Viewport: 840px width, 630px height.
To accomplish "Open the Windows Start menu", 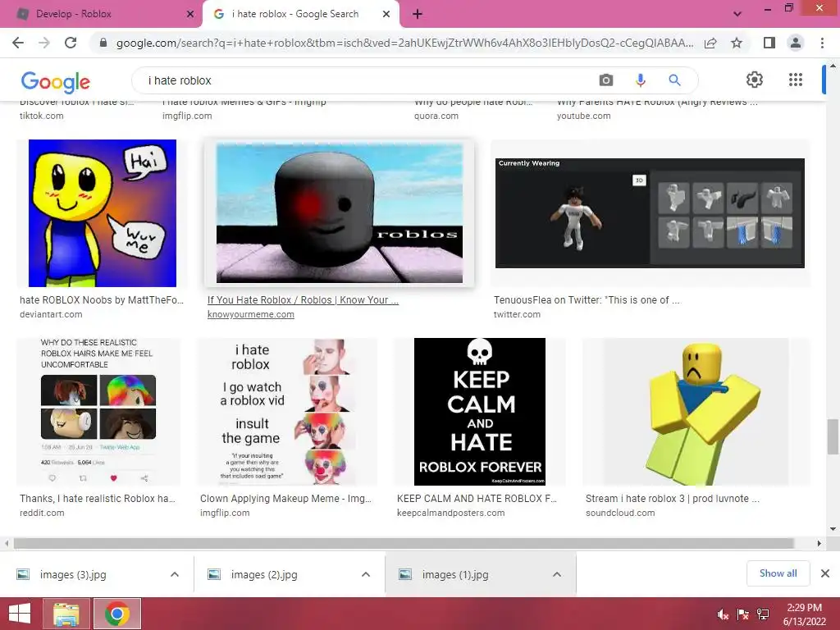I will (20, 614).
